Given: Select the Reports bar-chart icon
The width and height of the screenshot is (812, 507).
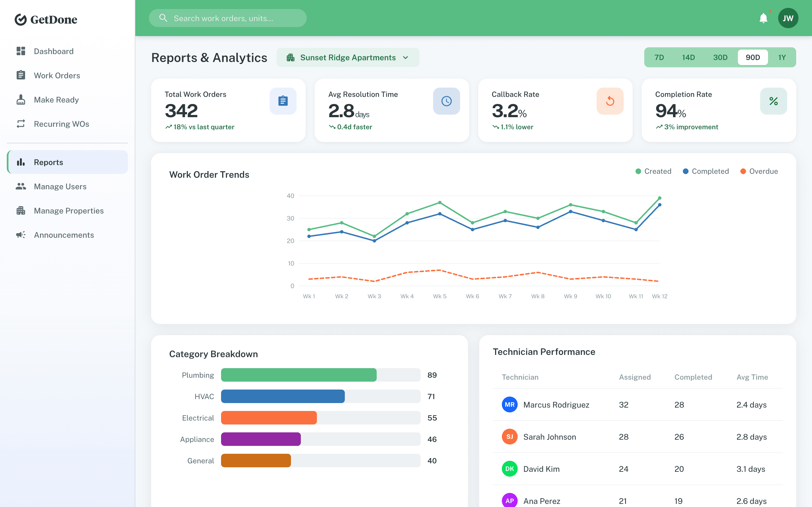Looking at the screenshot, I should pos(21,162).
